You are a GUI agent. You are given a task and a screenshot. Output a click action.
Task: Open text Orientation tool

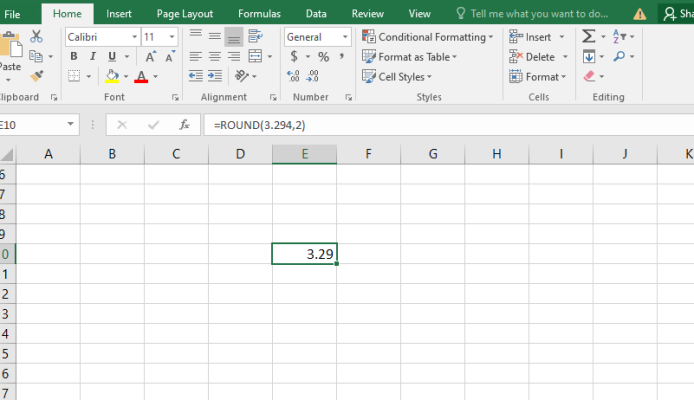242,76
